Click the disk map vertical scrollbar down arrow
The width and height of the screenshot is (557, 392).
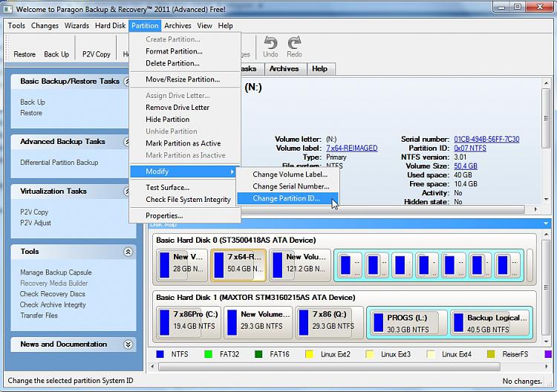(x=547, y=342)
